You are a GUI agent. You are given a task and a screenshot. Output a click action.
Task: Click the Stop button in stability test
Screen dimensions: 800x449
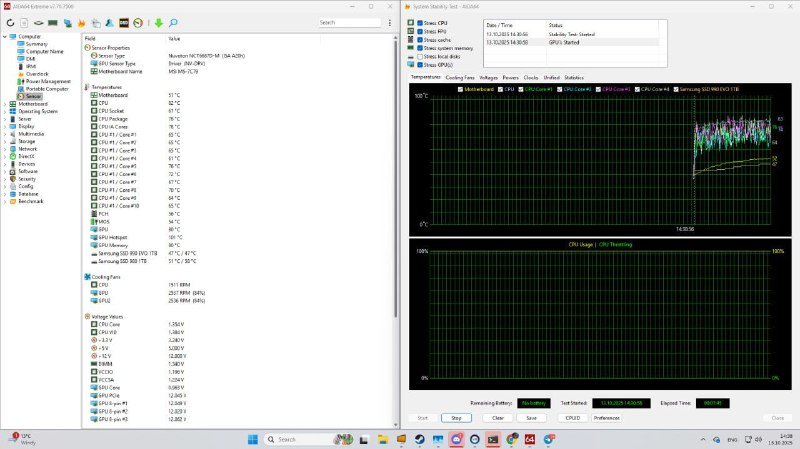(456, 418)
